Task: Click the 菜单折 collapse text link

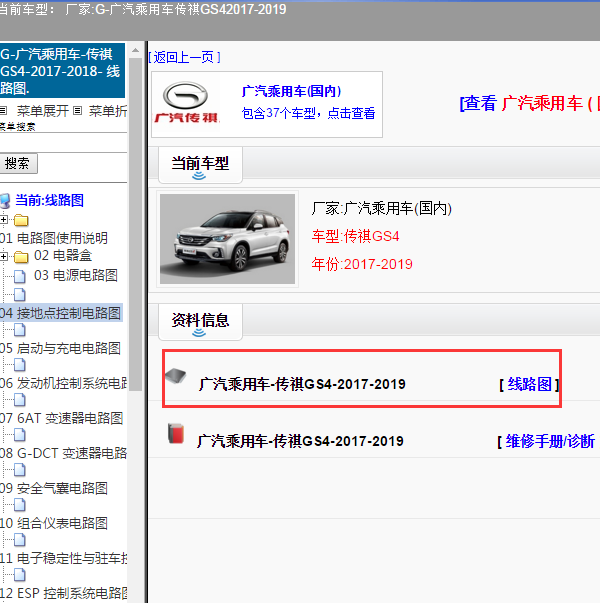Action: pos(108,111)
